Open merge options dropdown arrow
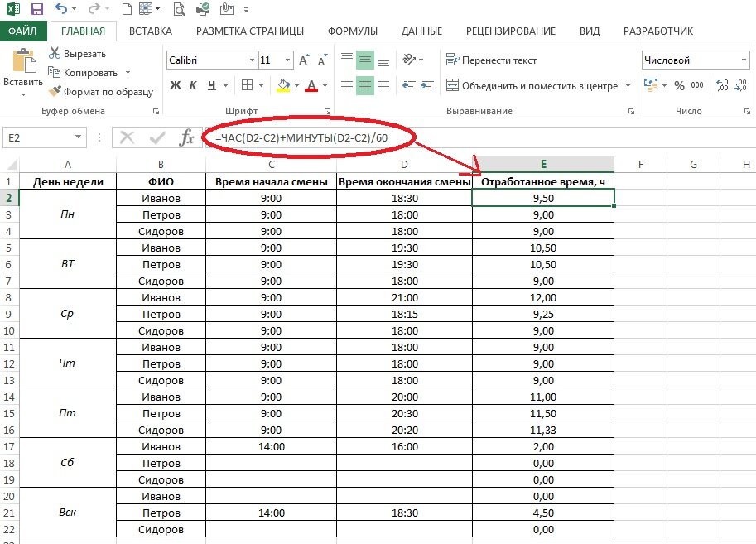 coord(628,86)
